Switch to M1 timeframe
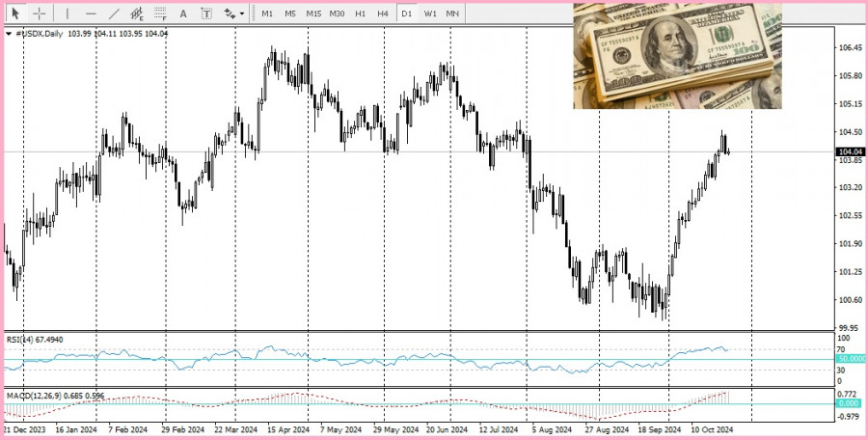868x440 pixels. (x=267, y=14)
